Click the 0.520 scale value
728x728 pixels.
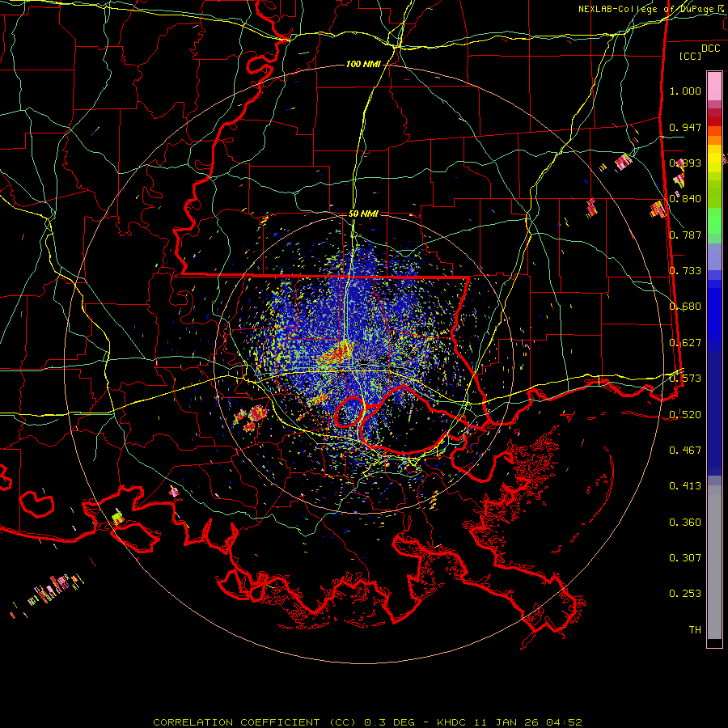[685, 415]
